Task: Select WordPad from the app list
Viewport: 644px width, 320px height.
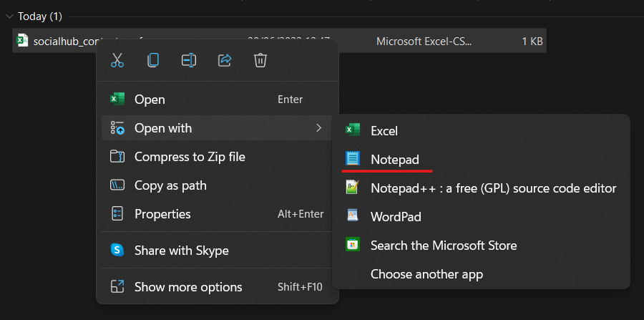Action: pos(395,217)
